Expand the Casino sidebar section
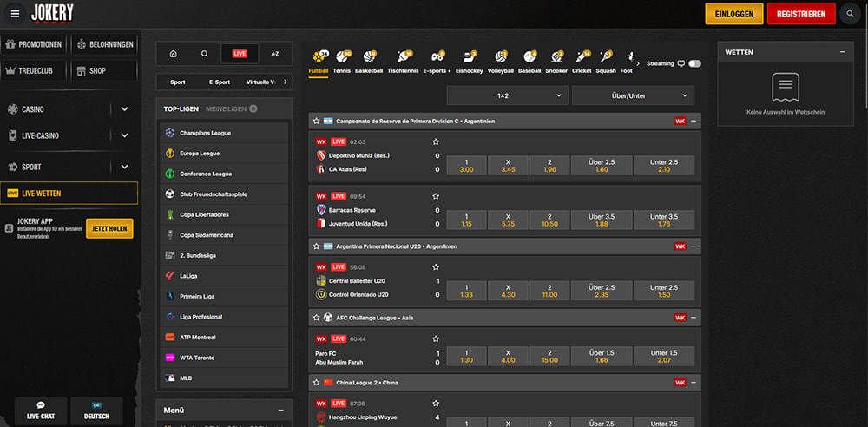The image size is (868, 427). [124, 109]
